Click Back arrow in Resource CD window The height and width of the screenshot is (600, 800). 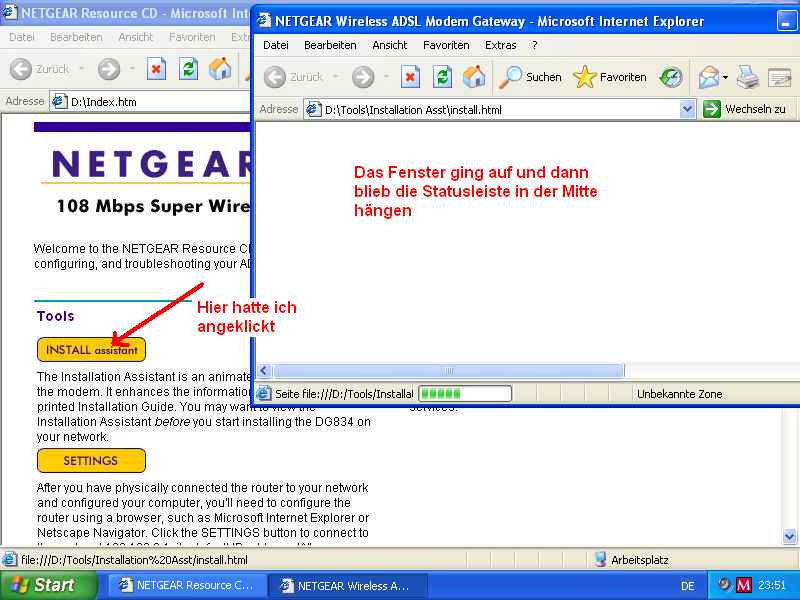click(x=21, y=69)
